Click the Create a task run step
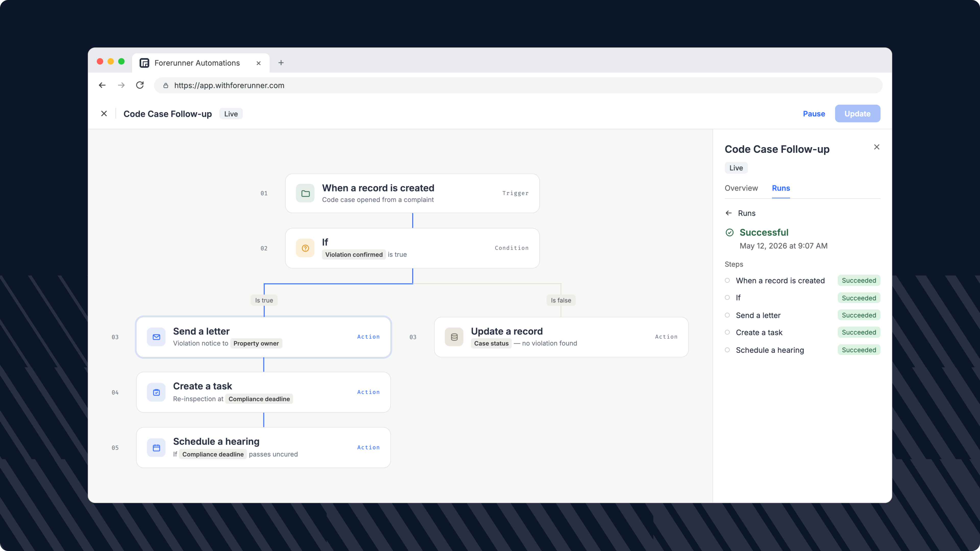Viewport: 980px width, 551px height. (802, 332)
